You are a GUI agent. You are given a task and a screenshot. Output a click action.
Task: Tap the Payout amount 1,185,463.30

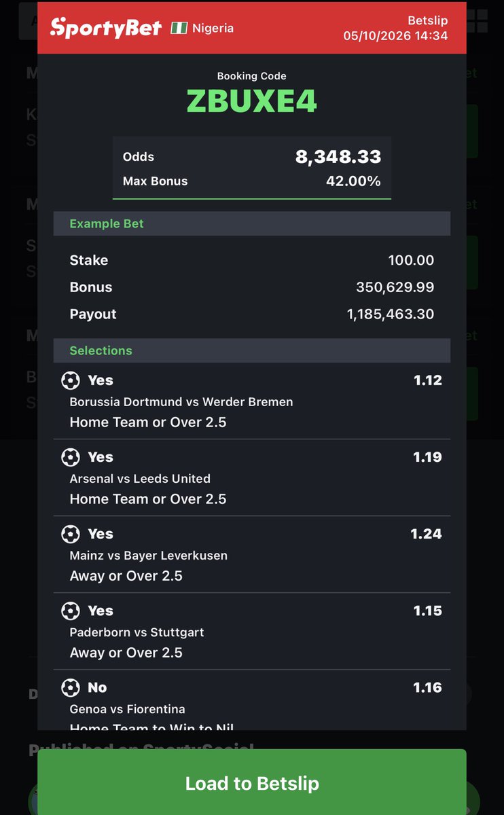(391, 314)
